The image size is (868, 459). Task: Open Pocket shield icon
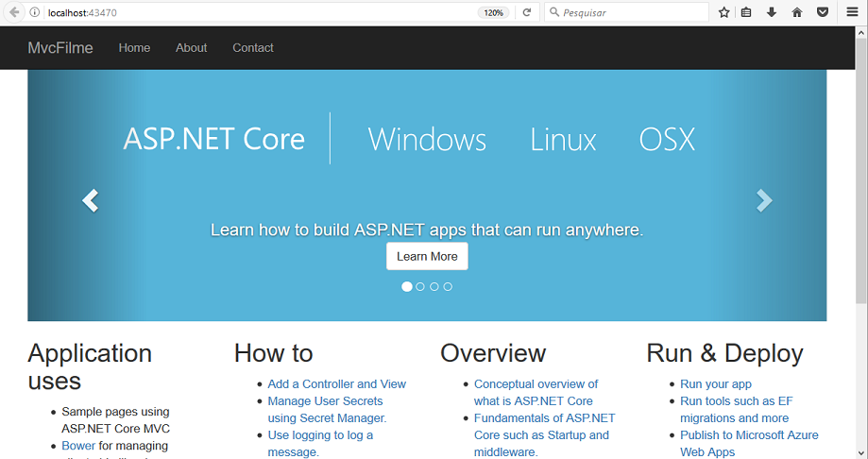click(823, 12)
